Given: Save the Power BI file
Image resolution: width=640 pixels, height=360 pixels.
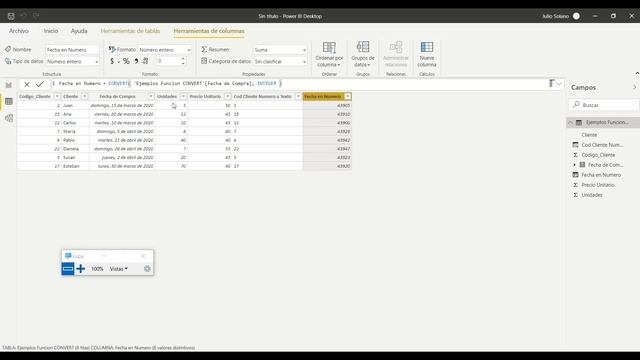Looking at the screenshot, I should (11, 16).
